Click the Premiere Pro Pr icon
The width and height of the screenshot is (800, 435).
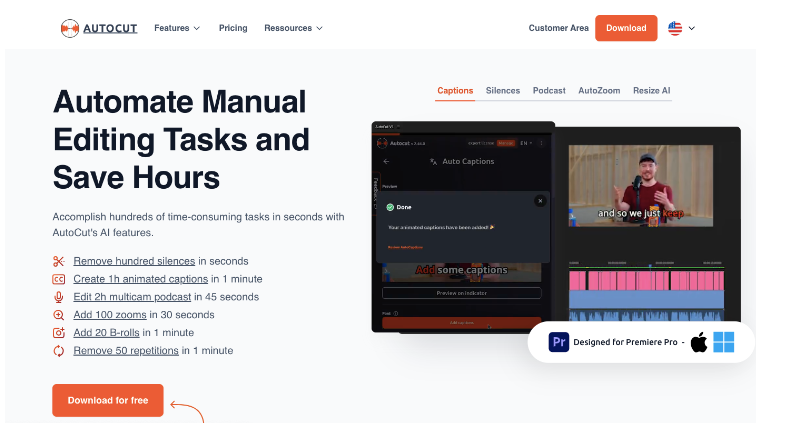(x=559, y=342)
